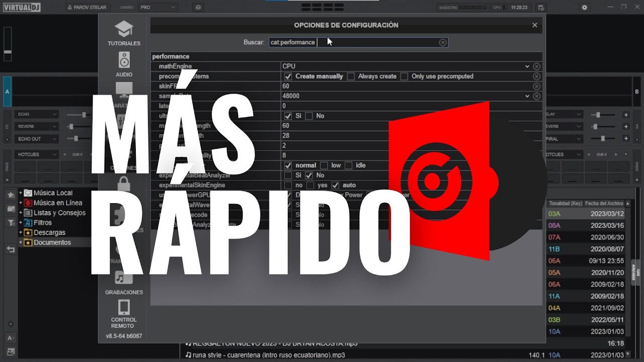
Task: Check Si for experimentalBeatAnalyzer
Action: pos(288,175)
